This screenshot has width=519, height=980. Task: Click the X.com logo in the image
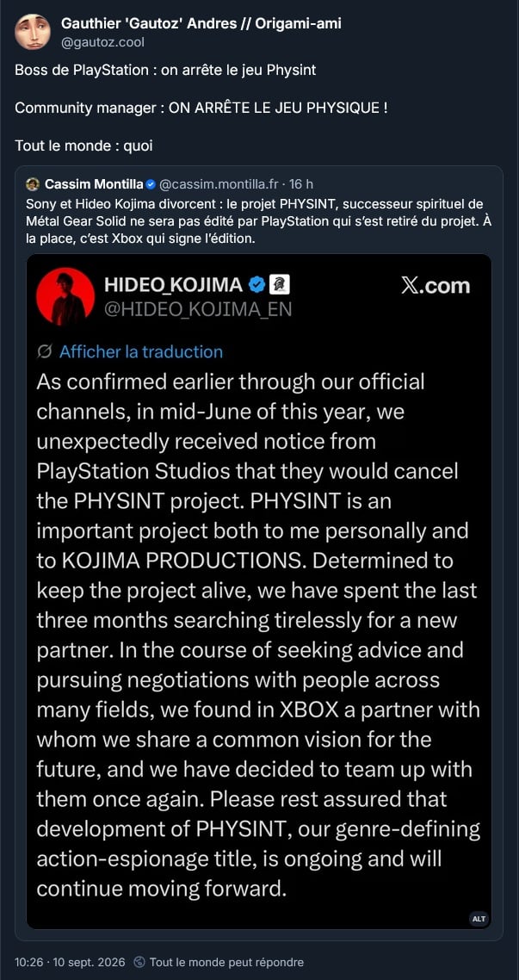[x=436, y=286]
